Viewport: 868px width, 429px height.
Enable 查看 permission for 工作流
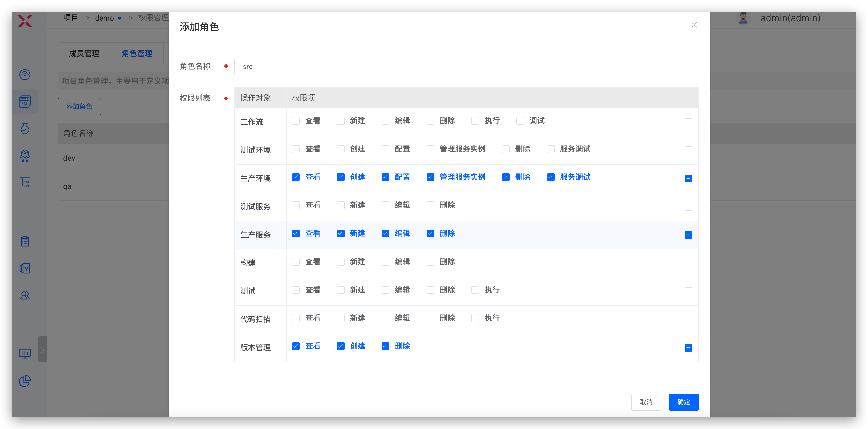click(296, 121)
